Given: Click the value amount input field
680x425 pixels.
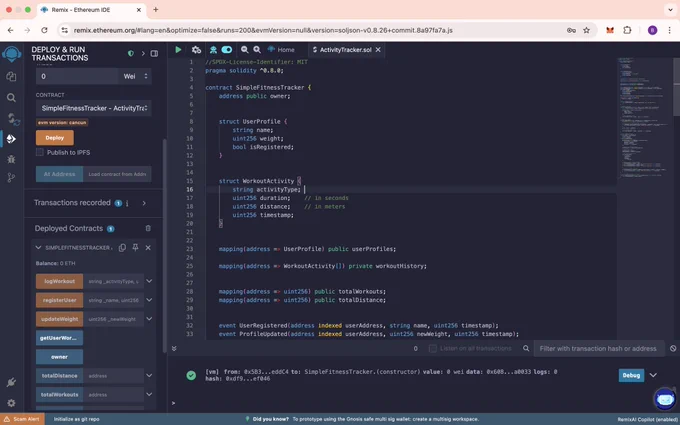Looking at the screenshot, I should click(x=77, y=76).
